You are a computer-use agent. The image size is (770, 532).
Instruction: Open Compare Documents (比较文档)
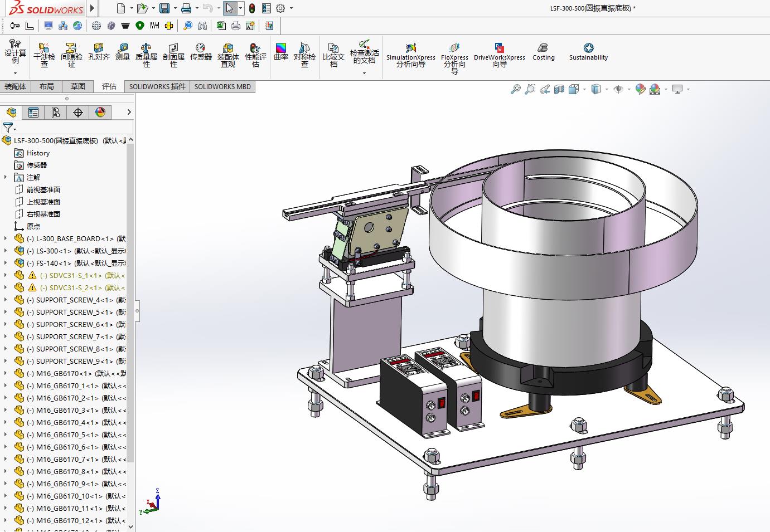333,55
